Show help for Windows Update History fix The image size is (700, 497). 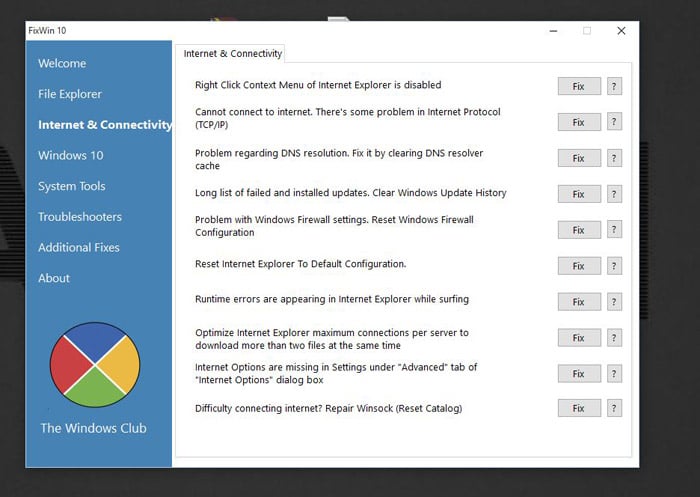(614, 194)
